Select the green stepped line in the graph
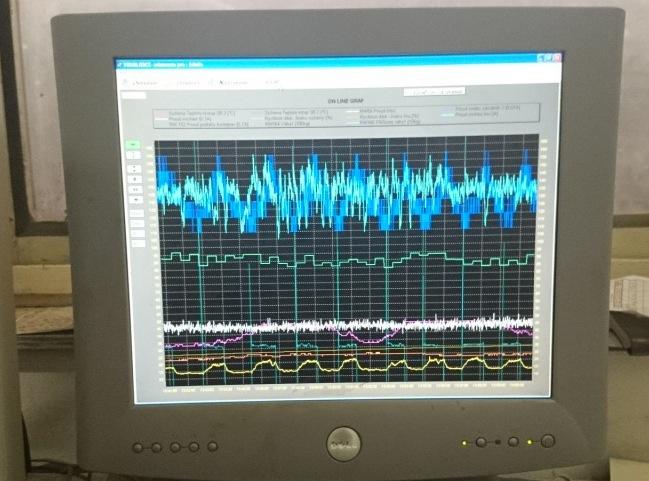Viewport: 649px width, 481px height. 300,259
